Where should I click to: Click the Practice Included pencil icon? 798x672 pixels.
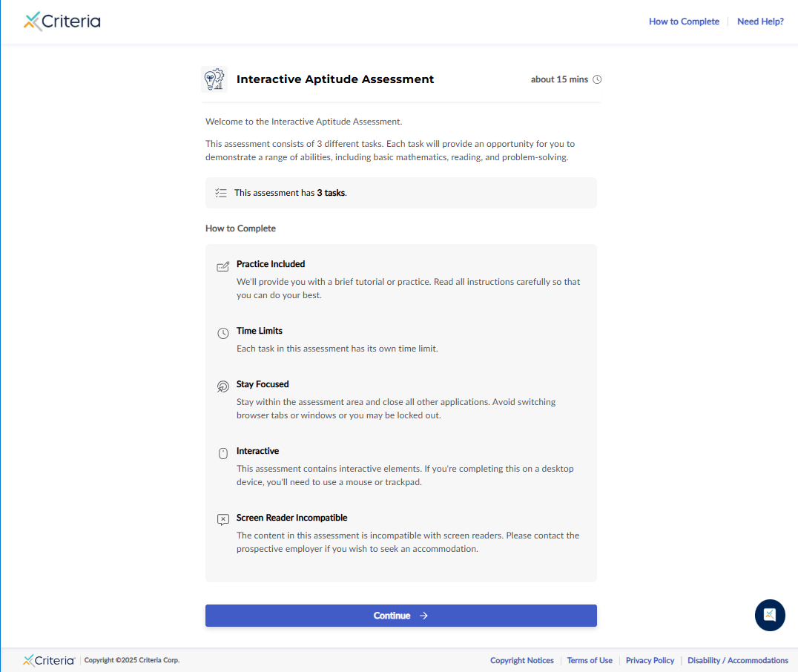pos(222,266)
